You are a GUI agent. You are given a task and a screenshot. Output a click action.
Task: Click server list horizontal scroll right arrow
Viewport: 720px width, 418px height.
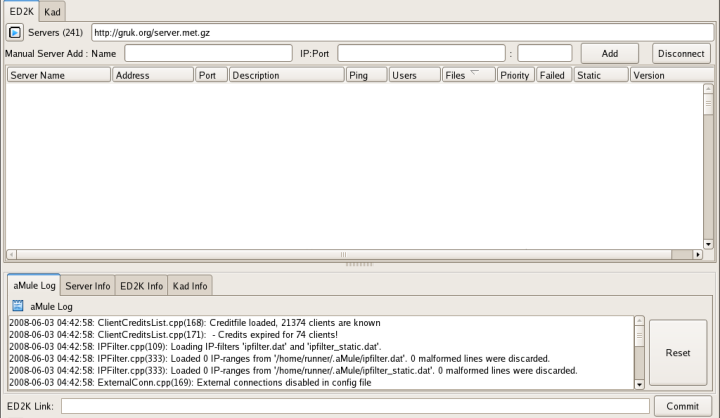coord(698,255)
